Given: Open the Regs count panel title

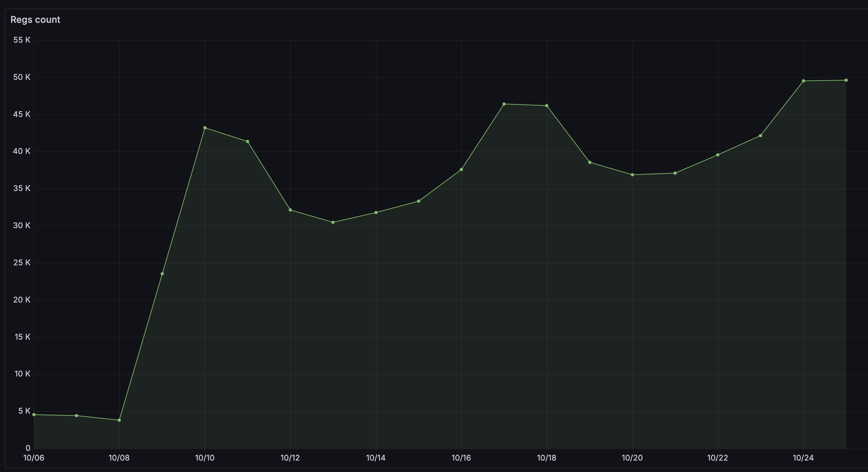Looking at the screenshot, I should (35, 20).
